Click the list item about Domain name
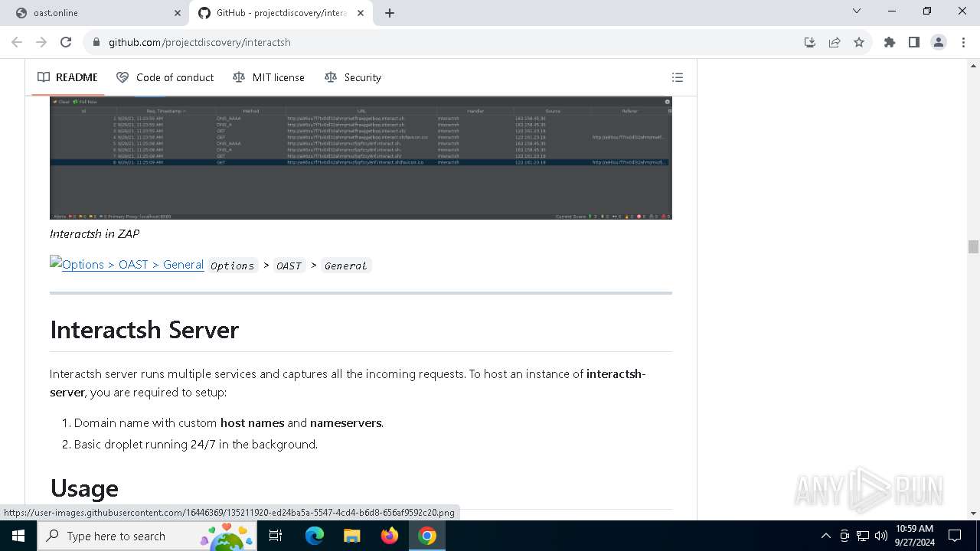This screenshot has width=980, height=551. coord(228,422)
